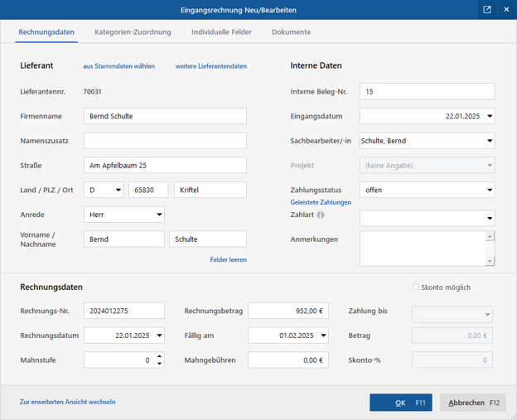The image size is (517, 420).
Task: Increase Mahnstufe with the up arrow
Action: tap(160, 356)
